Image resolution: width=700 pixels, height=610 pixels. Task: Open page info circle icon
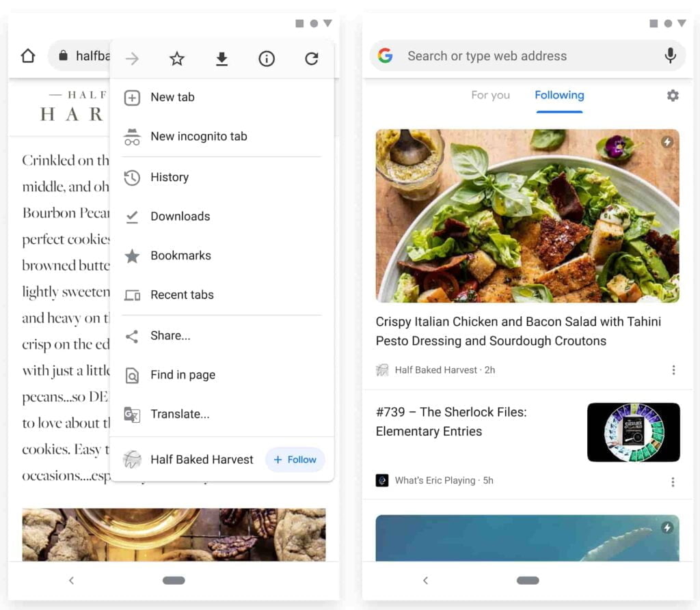coord(267,59)
